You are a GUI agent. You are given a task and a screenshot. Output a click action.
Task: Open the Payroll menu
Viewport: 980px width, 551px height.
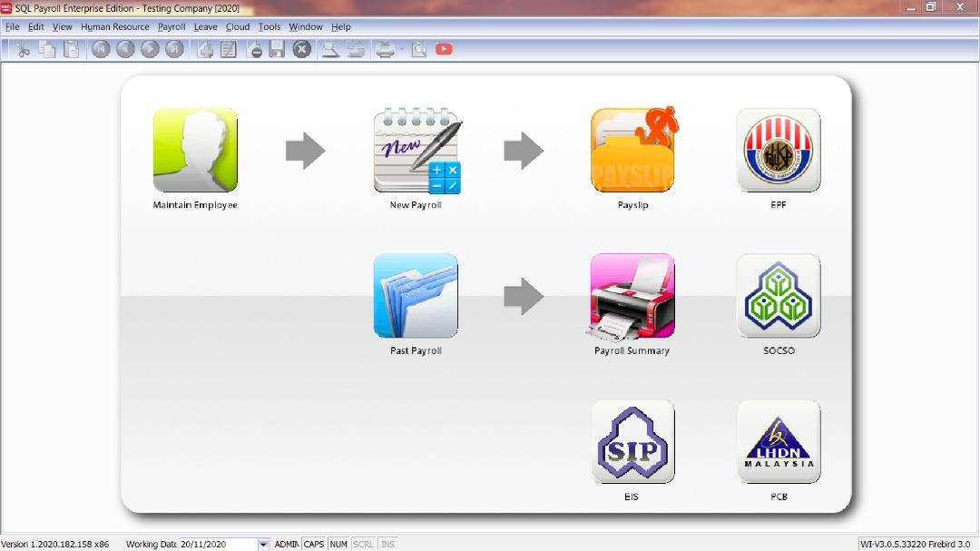pyautogui.click(x=171, y=27)
